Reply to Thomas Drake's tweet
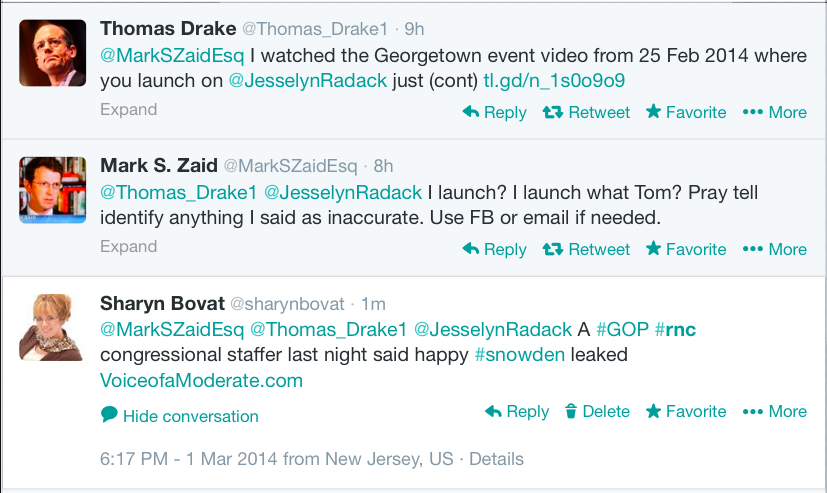This screenshot has width=827, height=493. click(x=494, y=112)
